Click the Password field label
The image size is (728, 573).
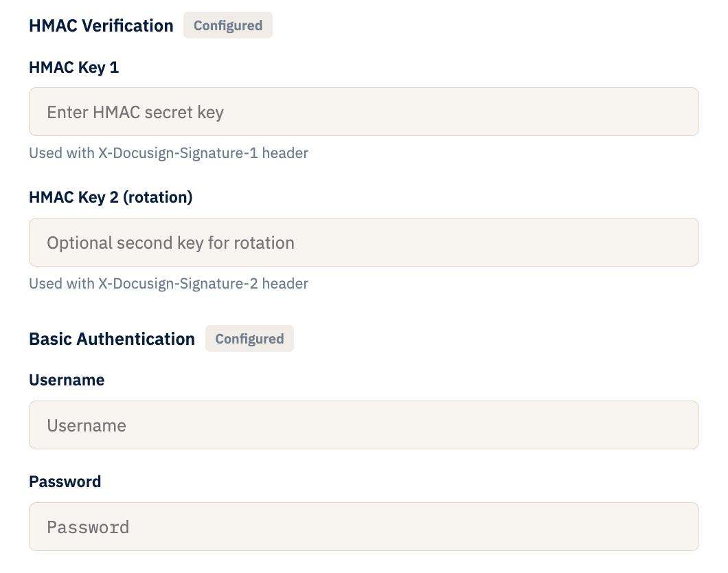tap(65, 482)
